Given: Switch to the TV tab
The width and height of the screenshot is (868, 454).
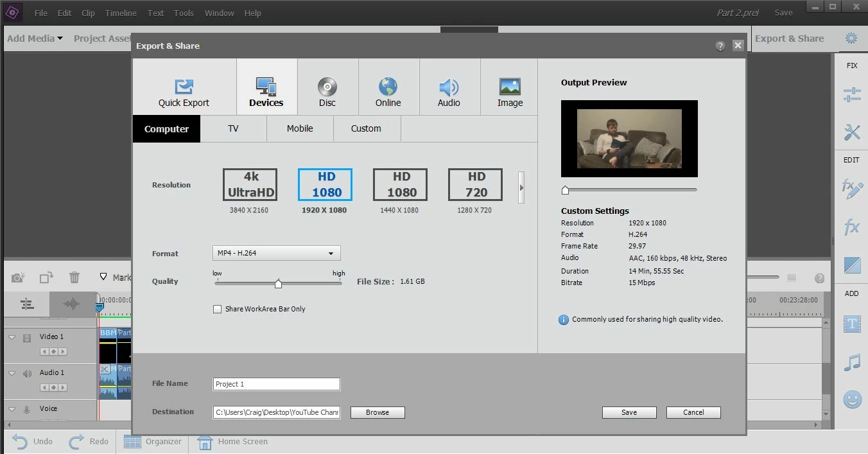Looking at the screenshot, I should tap(233, 128).
